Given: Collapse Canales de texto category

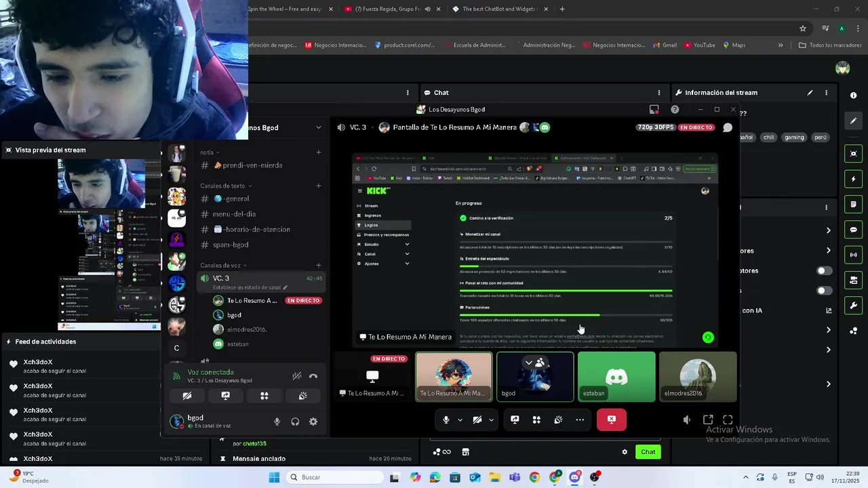Looking at the screenshot, I should 226,186.
